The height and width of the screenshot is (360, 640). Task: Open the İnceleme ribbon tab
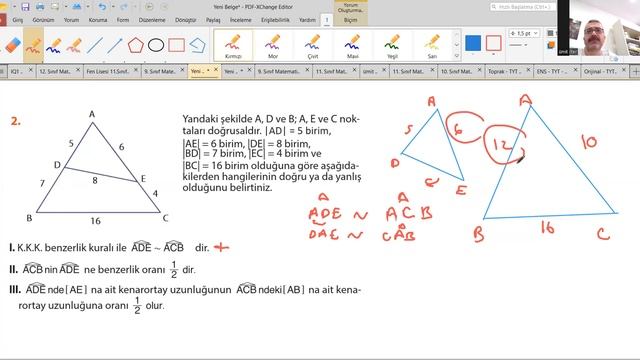(x=240, y=20)
